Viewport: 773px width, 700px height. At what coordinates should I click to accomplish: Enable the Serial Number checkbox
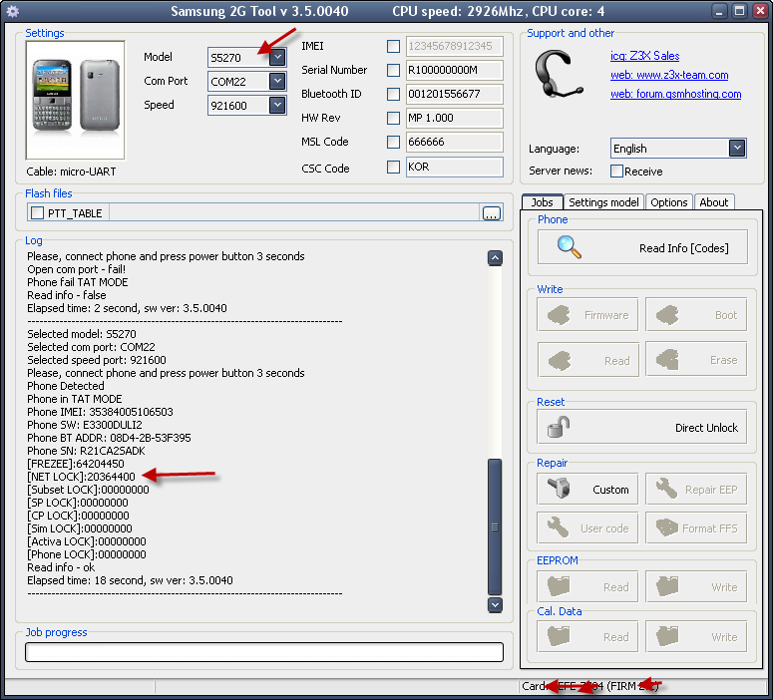pos(393,70)
